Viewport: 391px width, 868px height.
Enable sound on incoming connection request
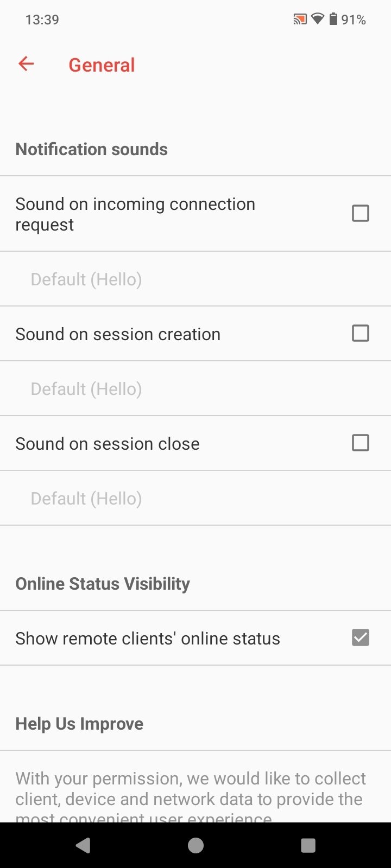click(x=361, y=213)
